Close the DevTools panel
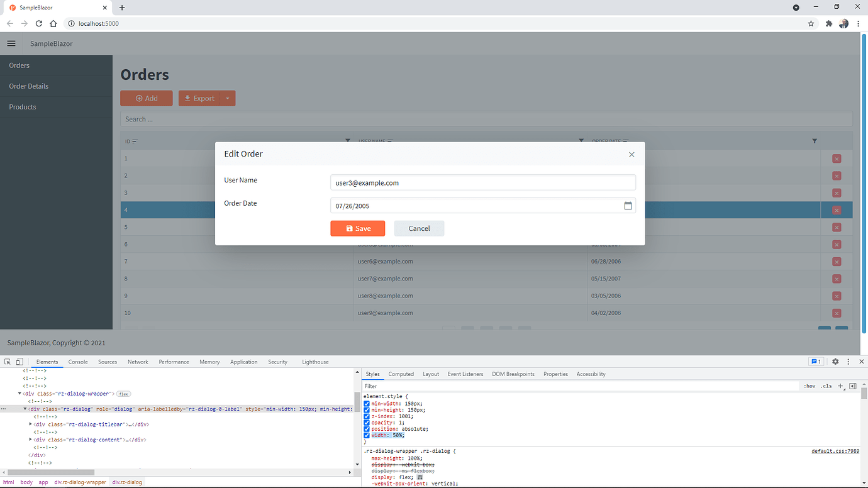The width and height of the screenshot is (868, 488). pos(862,362)
